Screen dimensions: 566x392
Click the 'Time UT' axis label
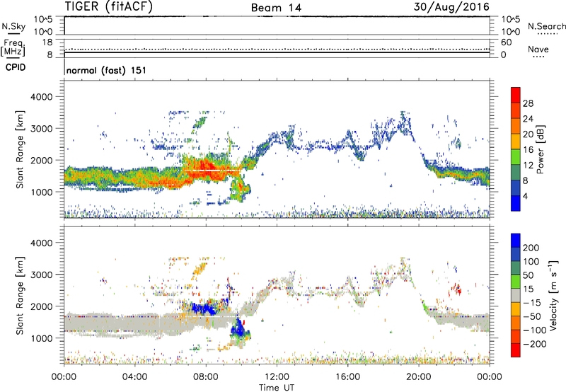tap(277, 388)
